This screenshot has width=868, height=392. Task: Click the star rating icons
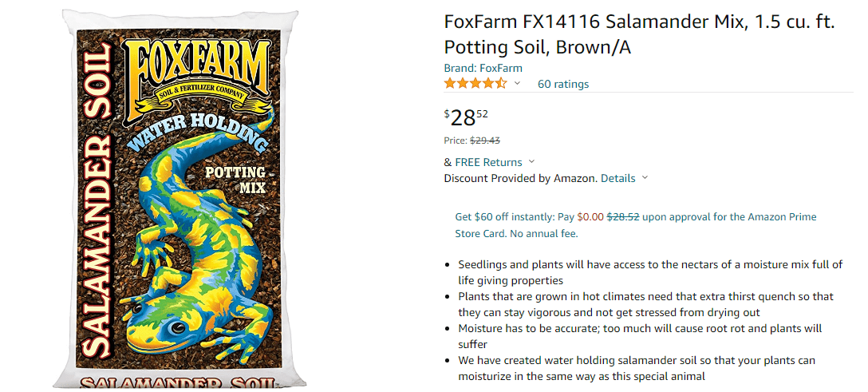click(x=475, y=84)
